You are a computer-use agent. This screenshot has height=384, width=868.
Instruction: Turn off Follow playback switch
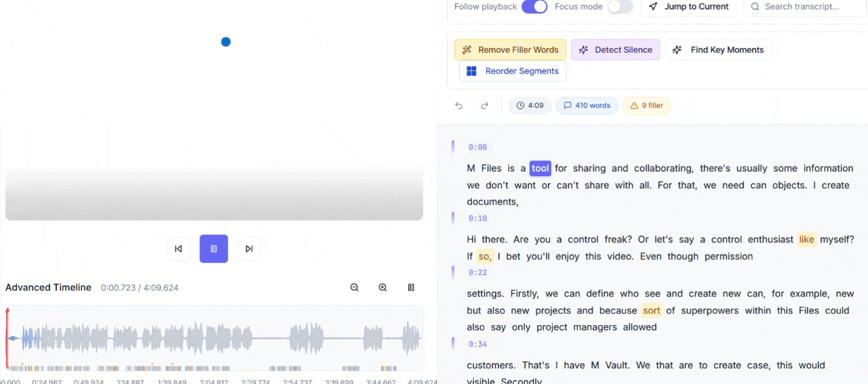tap(534, 7)
